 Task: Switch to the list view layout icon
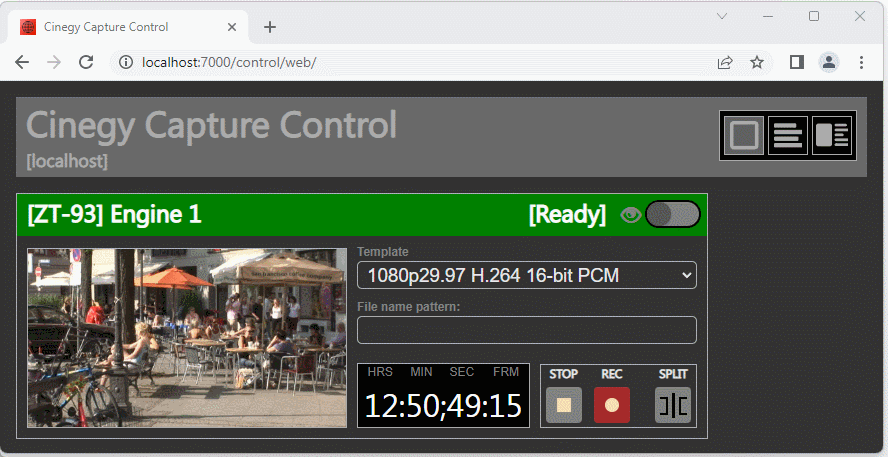pyautogui.click(x=788, y=135)
